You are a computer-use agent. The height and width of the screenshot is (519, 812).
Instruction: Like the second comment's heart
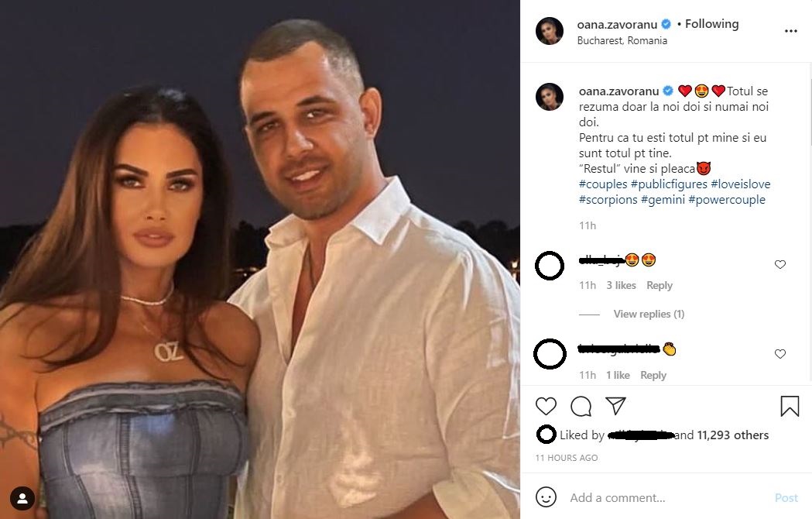[780, 353]
